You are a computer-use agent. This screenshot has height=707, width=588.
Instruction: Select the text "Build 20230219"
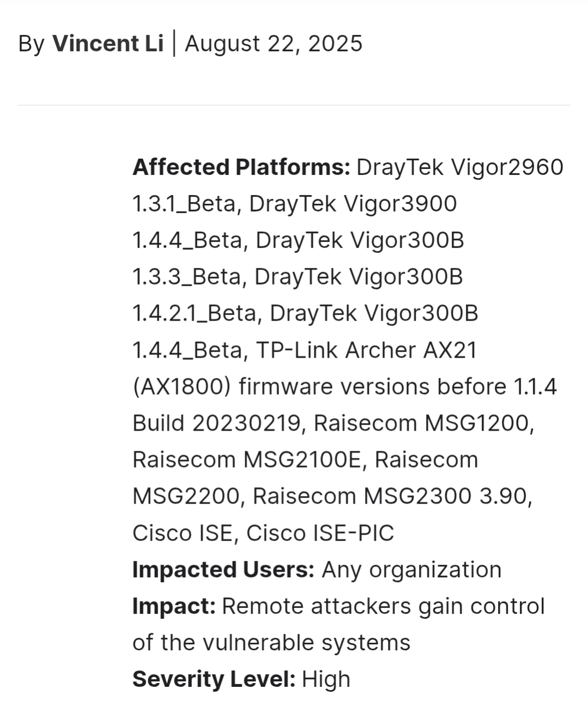click(x=217, y=423)
